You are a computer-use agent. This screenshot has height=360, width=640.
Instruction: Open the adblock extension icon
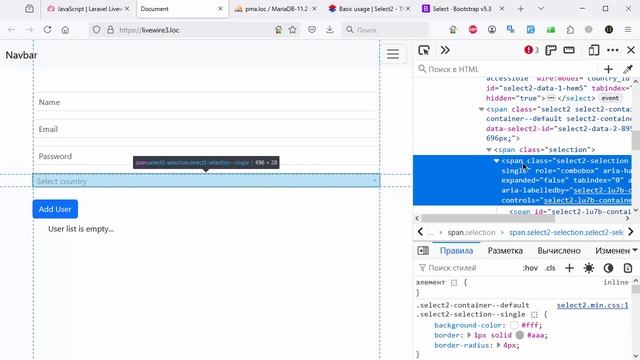click(x=473, y=29)
